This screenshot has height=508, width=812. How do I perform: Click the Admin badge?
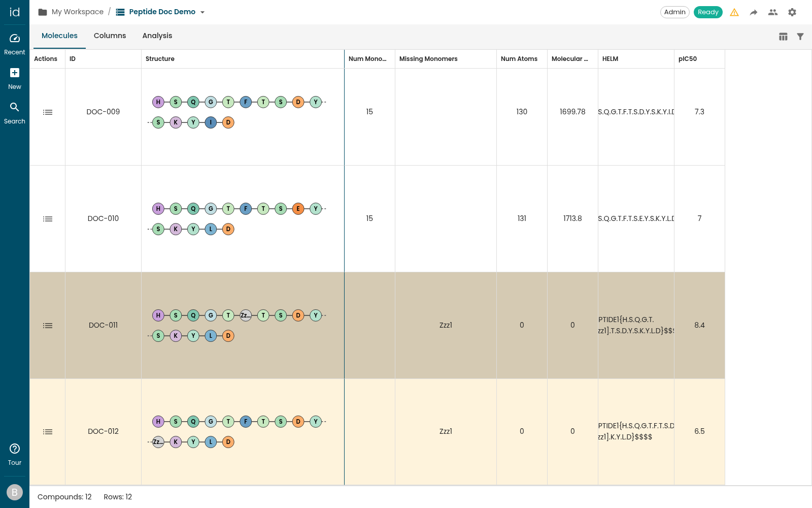pos(674,12)
